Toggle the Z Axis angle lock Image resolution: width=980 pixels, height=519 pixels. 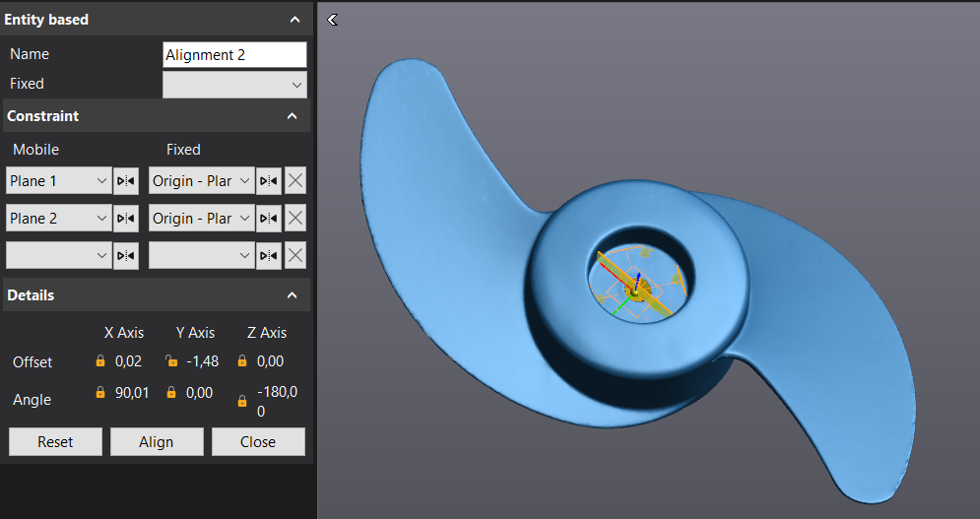[242, 401]
